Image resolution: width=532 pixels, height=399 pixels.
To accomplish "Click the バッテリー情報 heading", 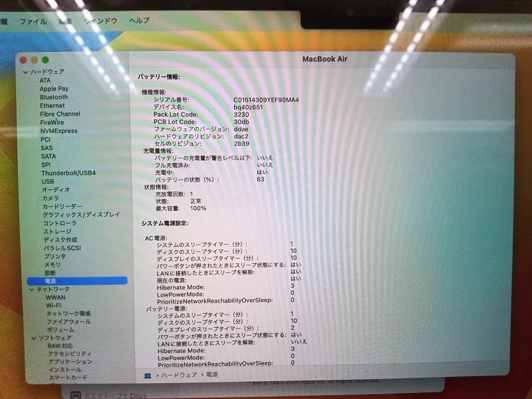I will point(159,77).
